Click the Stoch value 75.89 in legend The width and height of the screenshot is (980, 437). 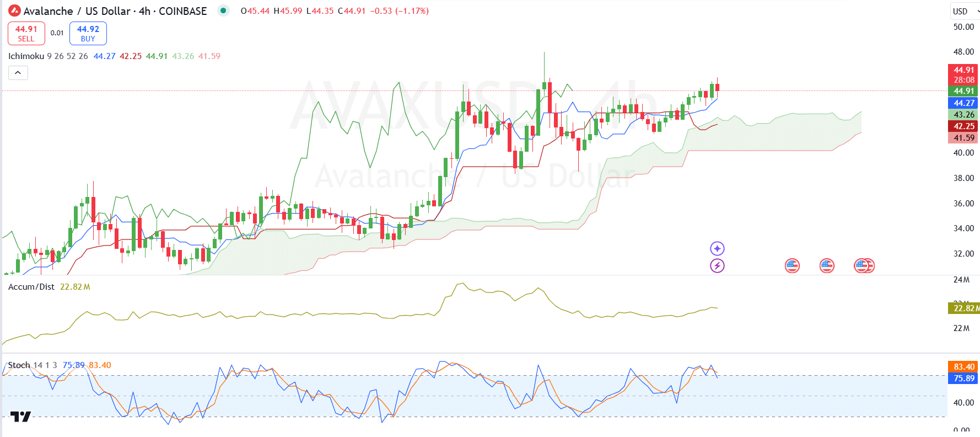[73, 365]
